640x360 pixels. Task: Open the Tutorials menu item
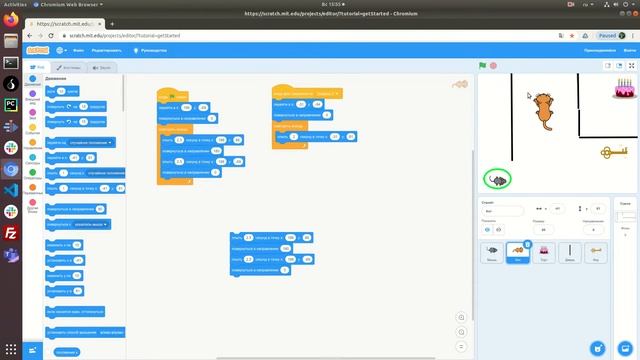[150, 50]
